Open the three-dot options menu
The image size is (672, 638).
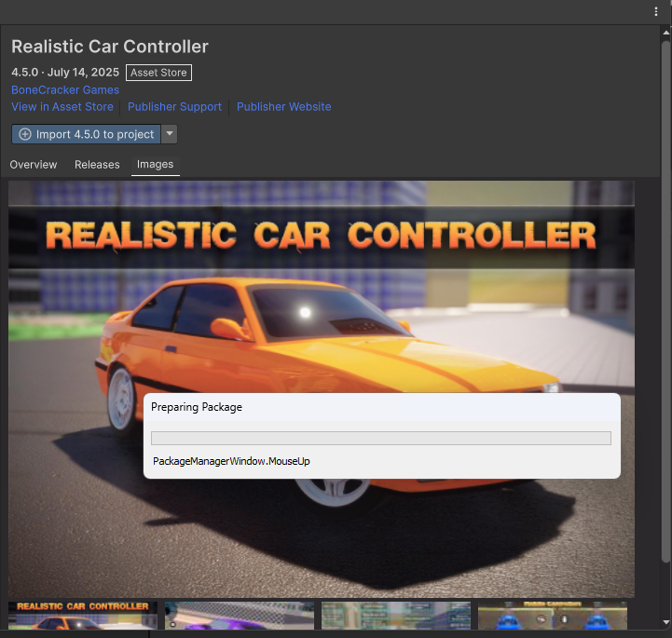(656, 11)
